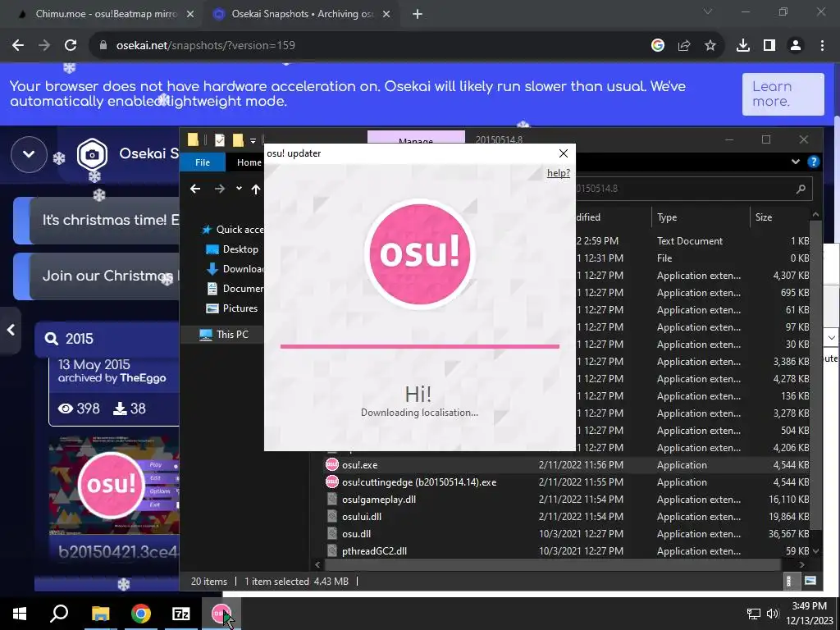The image size is (840, 630).
Task: Open Pictures in navigation pane
Action: coord(232,308)
